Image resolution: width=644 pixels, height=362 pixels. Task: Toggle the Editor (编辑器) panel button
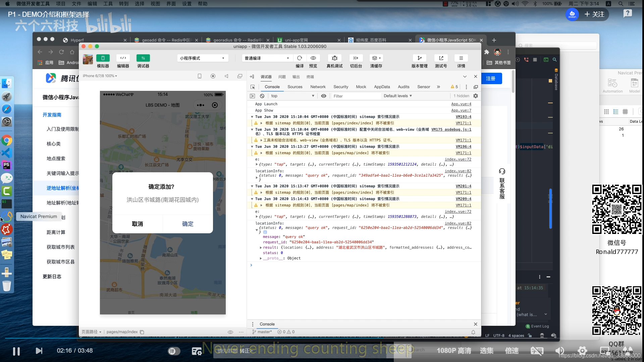[x=123, y=58]
